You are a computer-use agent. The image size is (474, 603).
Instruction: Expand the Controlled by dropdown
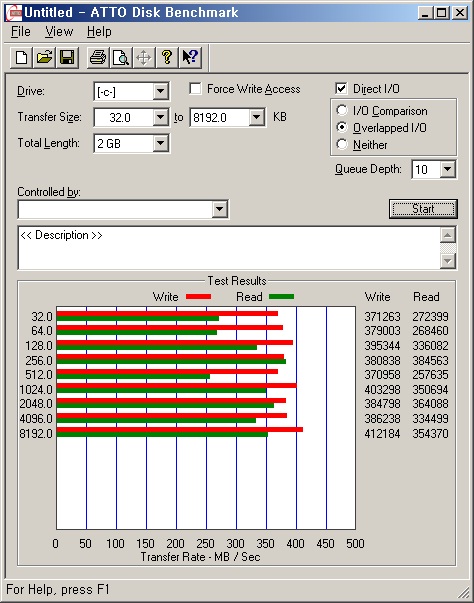click(x=220, y=209)
